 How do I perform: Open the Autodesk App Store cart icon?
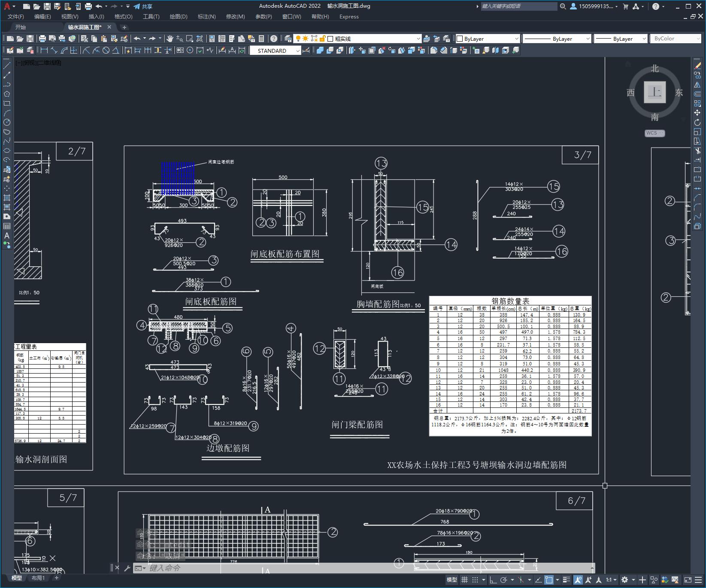coord(625,6)
